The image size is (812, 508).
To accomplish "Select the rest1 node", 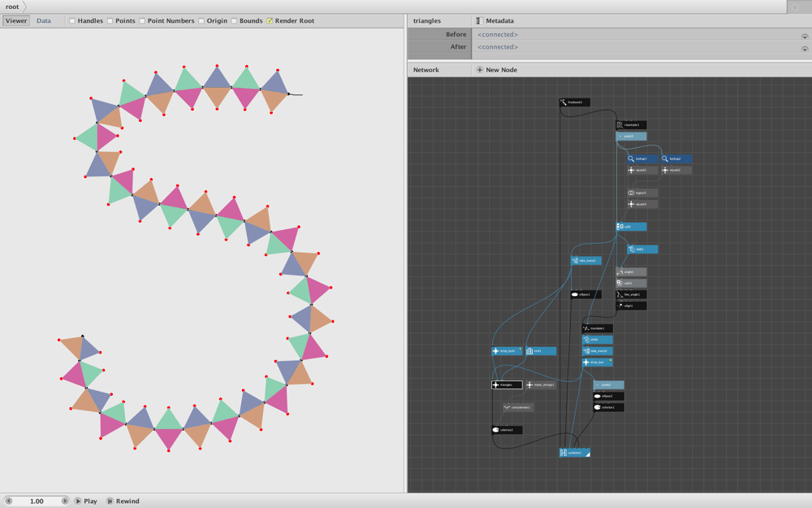I will tap(541, 351).
